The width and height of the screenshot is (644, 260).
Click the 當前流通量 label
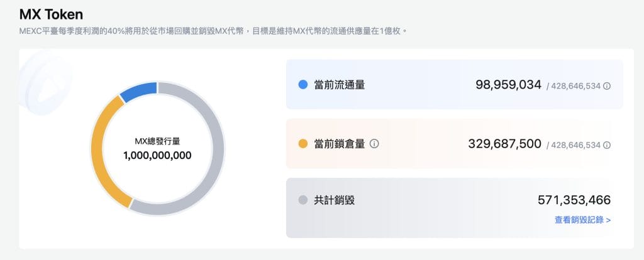tap(339, 85)
